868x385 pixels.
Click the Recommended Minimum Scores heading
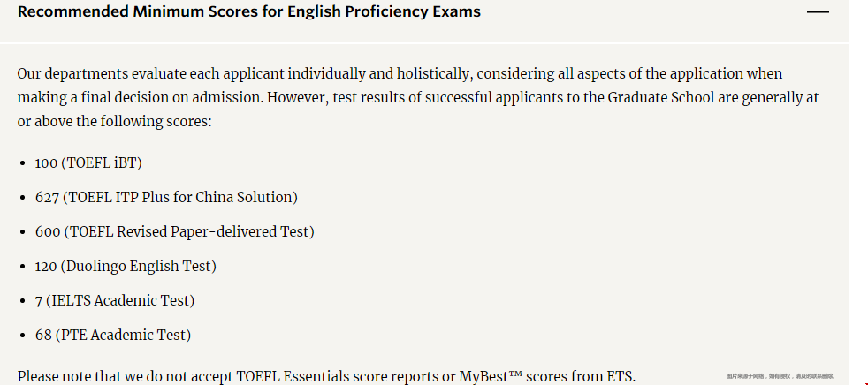[x=249, y=11]
